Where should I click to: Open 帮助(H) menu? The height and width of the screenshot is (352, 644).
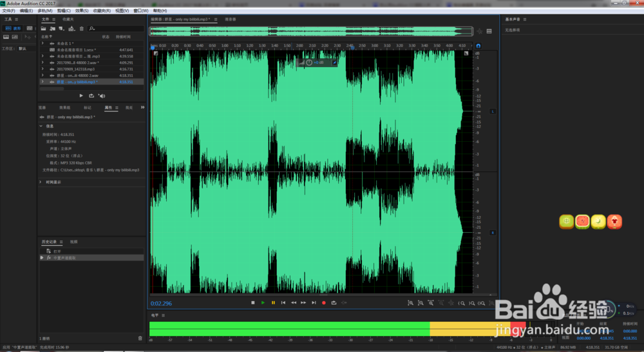[x=160, y=11]
